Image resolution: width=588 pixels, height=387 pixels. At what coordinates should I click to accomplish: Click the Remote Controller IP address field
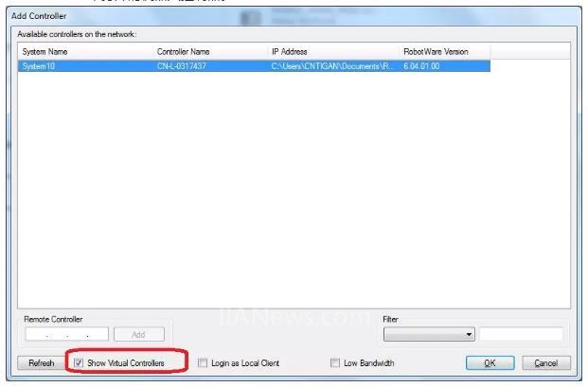click(66, 334)
